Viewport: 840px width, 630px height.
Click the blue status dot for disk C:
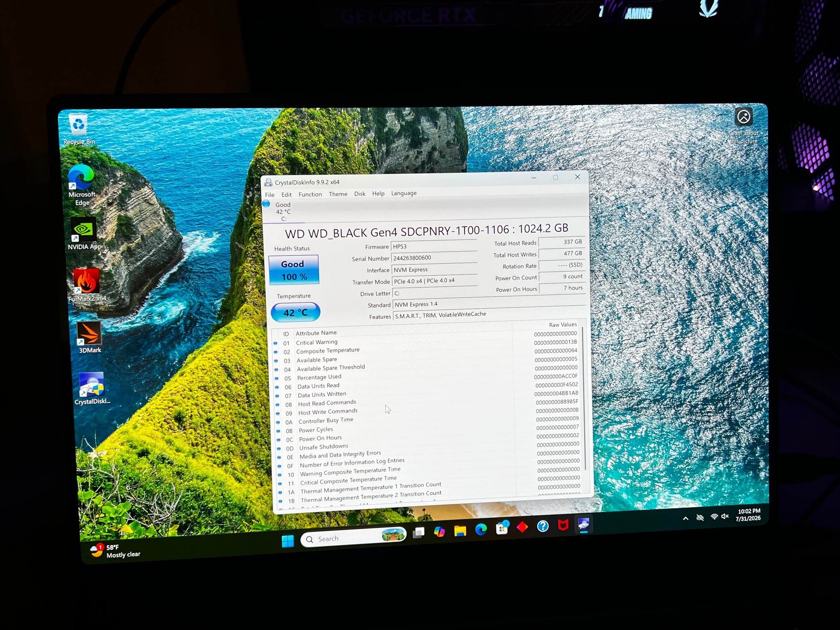tap(266, 203)
